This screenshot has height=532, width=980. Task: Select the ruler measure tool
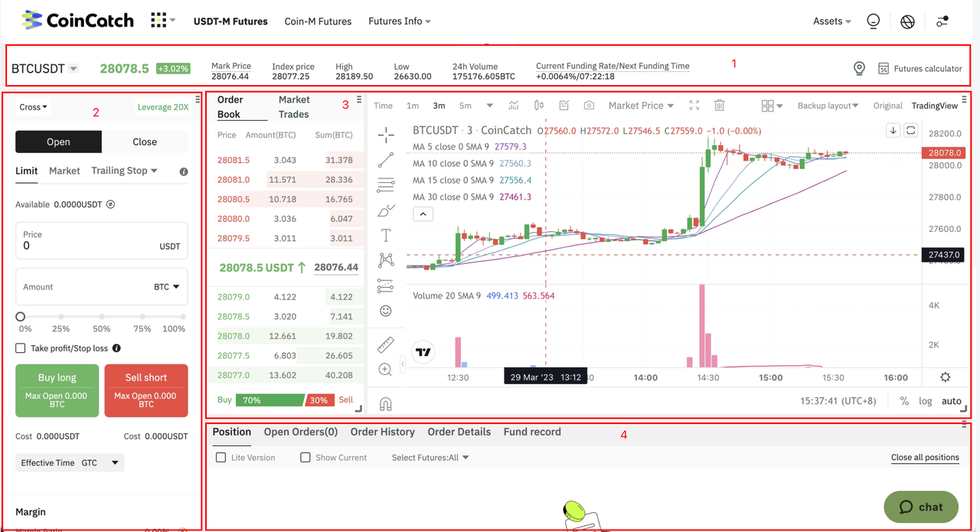point(386,345)
